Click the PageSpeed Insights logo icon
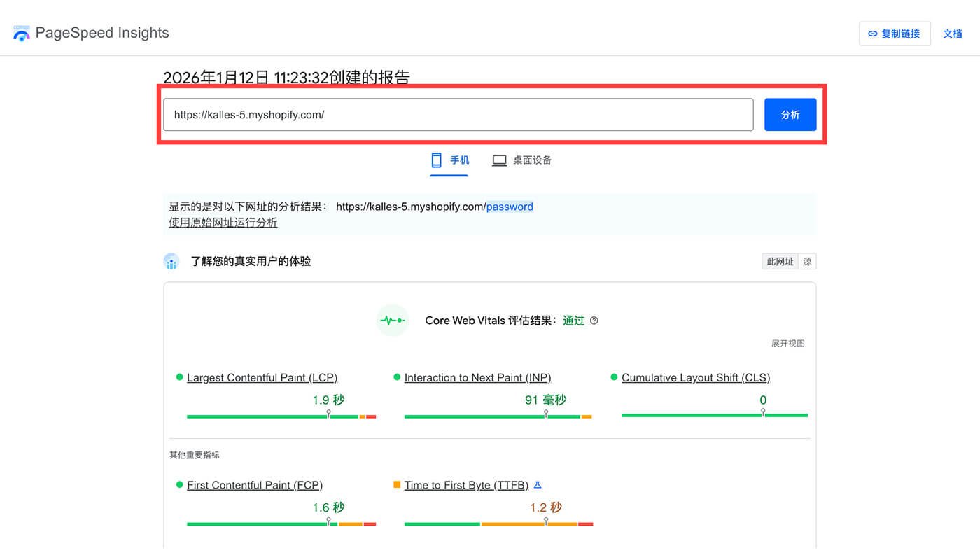The width and height of the screenshot is (980, 560). (x=22, y=33)
